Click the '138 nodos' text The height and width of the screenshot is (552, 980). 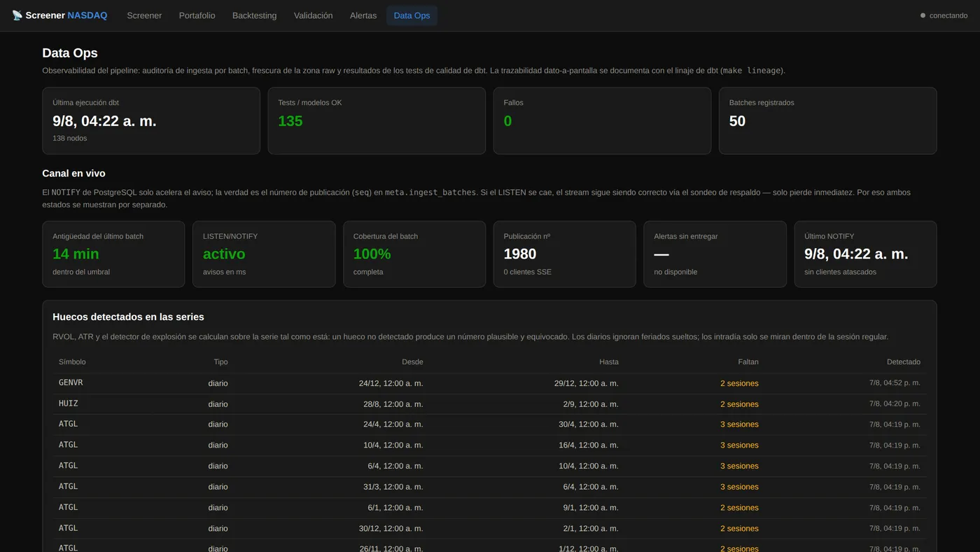pos(70,138)
